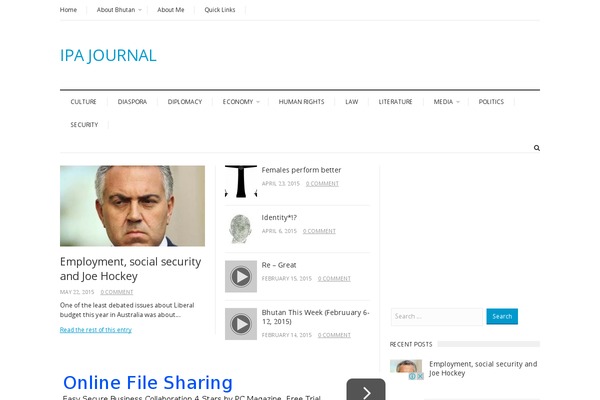The width and height of the screenshot is (600, 400).
Task: Expand the Media submenu arrow
Action: click(x=458, y=102)
